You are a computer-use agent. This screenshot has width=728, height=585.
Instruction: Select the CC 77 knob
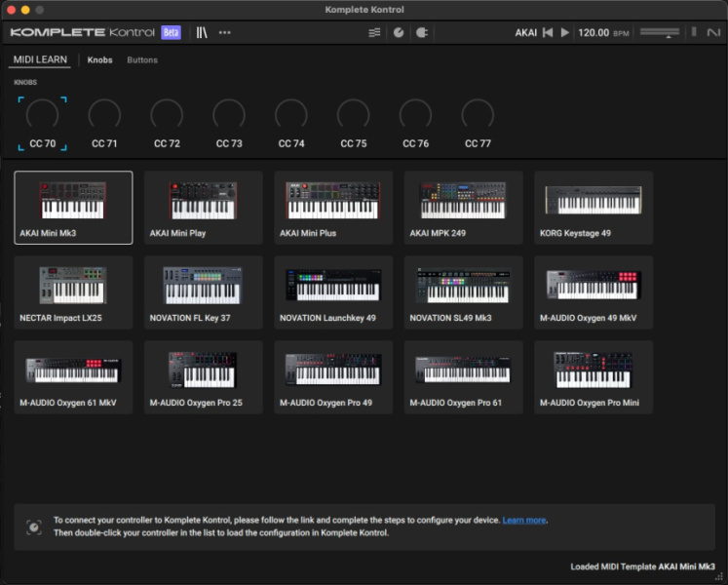coord(478,124)
